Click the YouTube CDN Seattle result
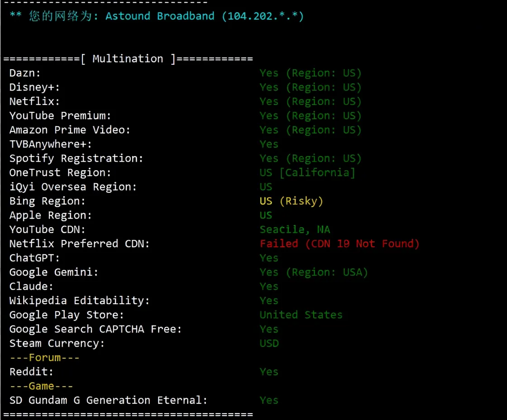This screenshot has width=507, height=420. [295, 229]
